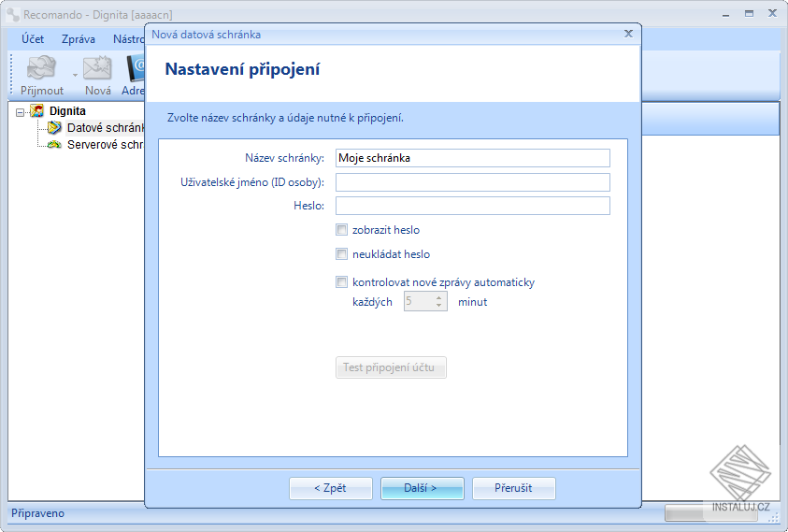Enable the neukládat heslo checkbox
Viewport: 788px width, 532px height.
(342, 254)
